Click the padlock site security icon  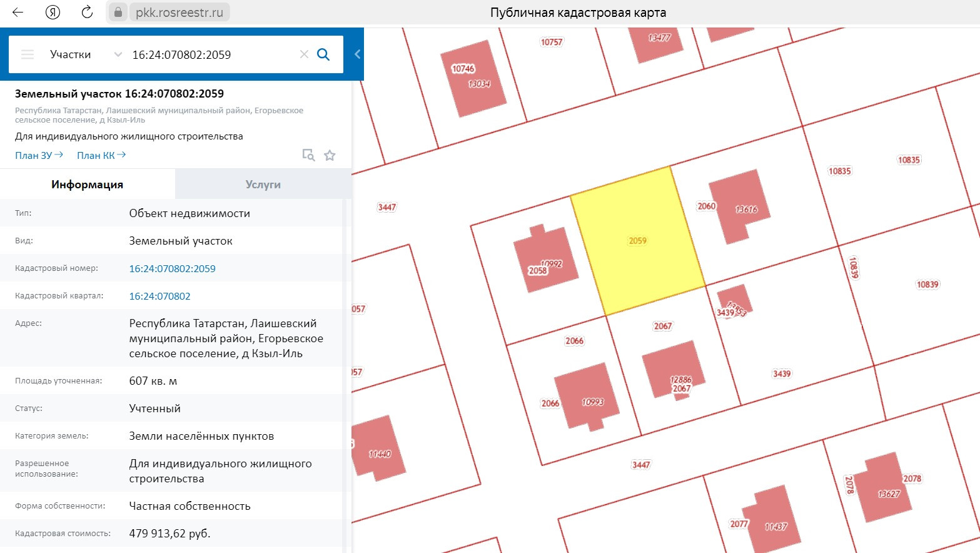point(118,13)
